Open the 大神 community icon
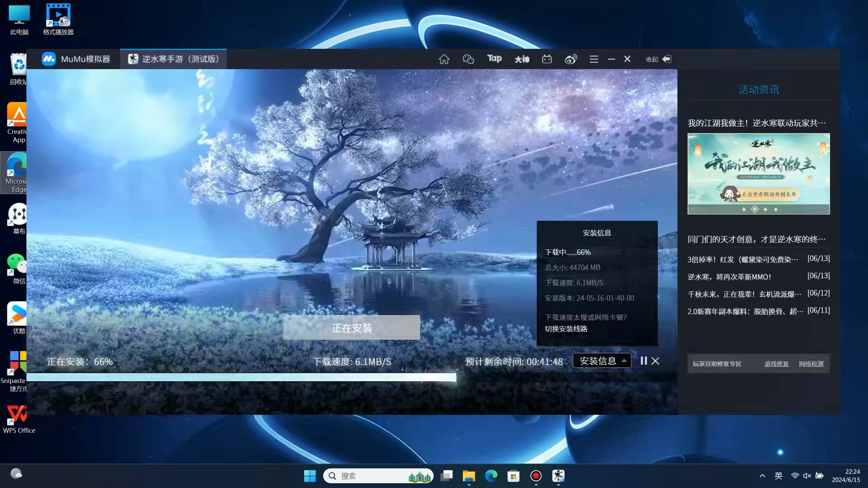Screen dimensions: 868x488 coord(522,59)
